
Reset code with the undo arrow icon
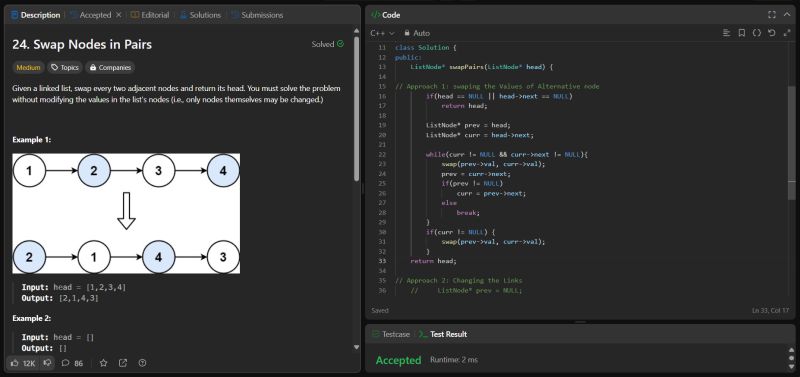click(x=772, y=33)
